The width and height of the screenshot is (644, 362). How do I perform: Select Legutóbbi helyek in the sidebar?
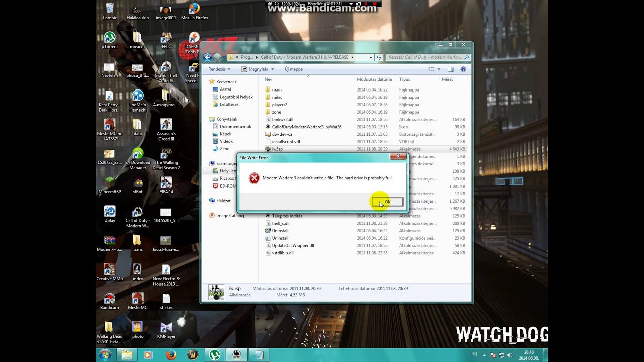click(235, 97)
